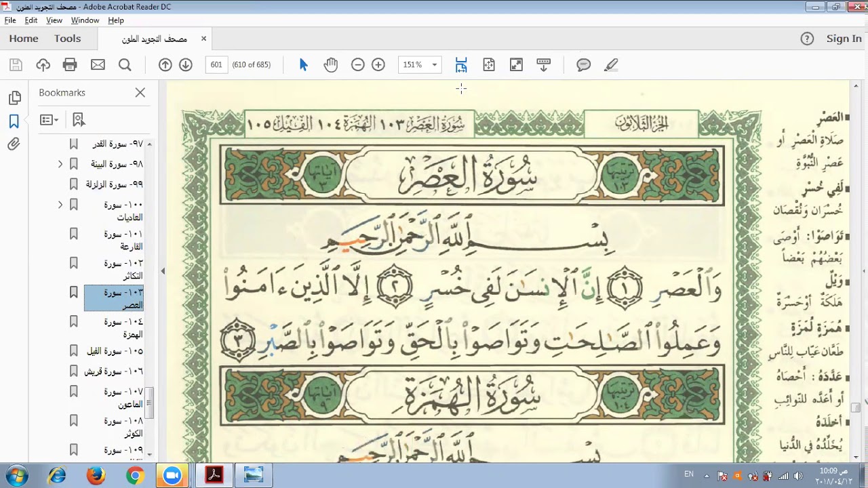This screenshot has width=868, height=488.
Task: Select bookmark ١٠٦- سورة قريش
Action: pos(114,371)
